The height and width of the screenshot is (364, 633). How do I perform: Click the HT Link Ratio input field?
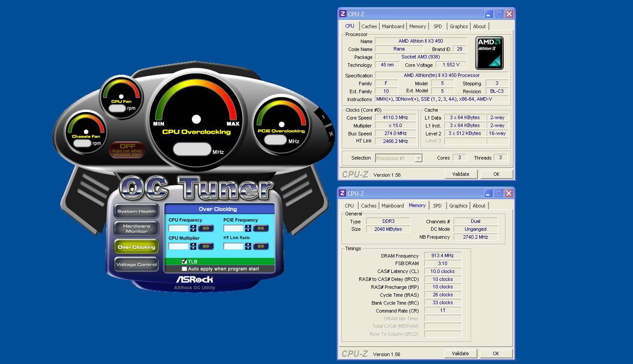pos(234,246)
